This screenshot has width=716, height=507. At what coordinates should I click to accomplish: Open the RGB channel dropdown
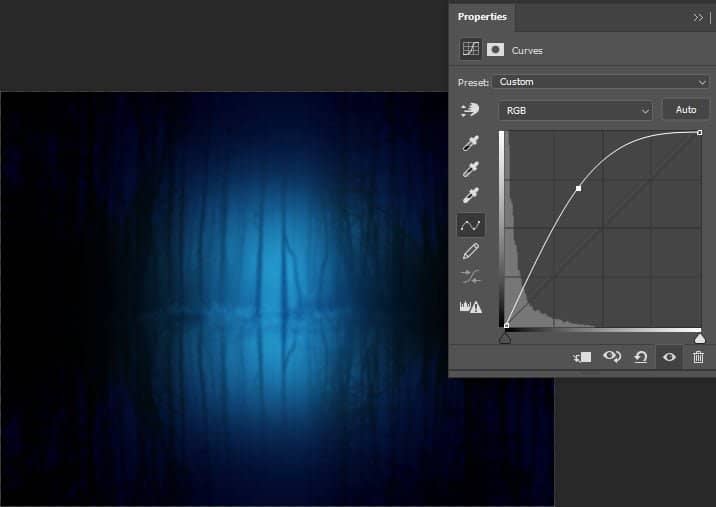[x=574, y=111]
